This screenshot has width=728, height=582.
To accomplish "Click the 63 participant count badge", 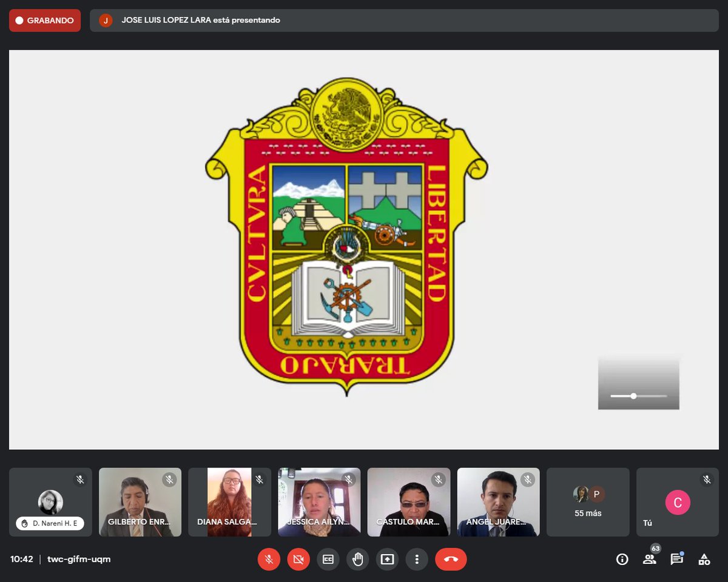I will pyautogui.click(x=655, y=549).
